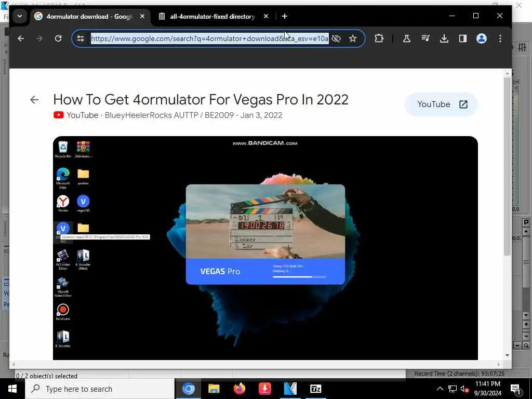The image size is (532, 399).
Task: Reload the current page
Action: coord(58,38)
